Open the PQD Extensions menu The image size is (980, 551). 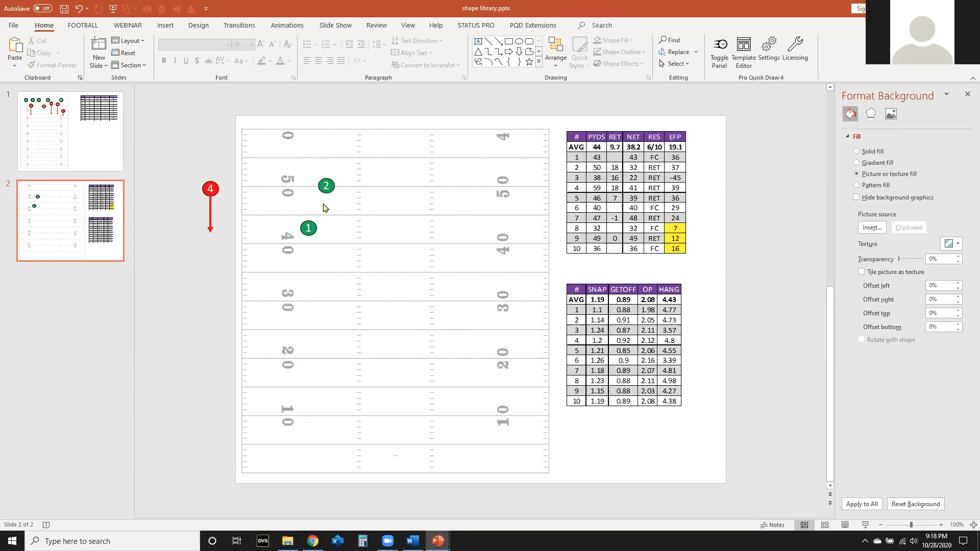click(x=533, y=25)
